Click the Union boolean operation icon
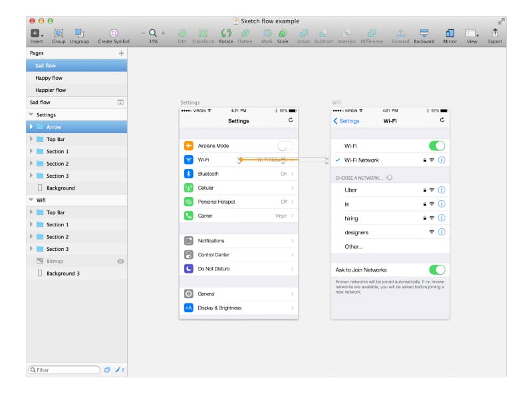Viewport: 532px width, 412px height. pyautogui.click(x=303, y=34)
